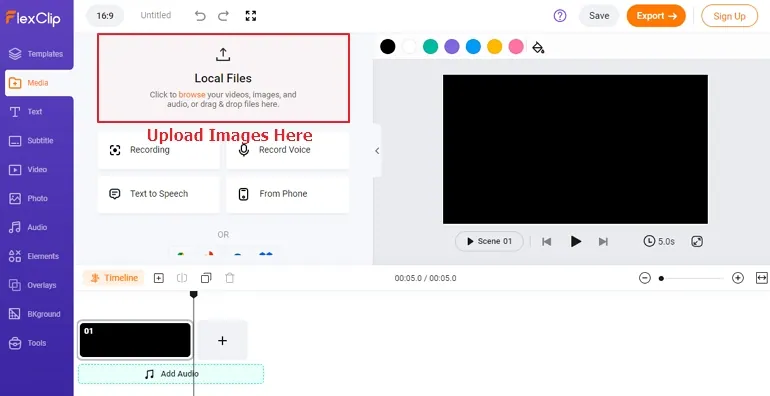Image resolution: width=770 pixels, height=396 pixels.
Task: Skip to the next scene
Action: [604, 242]
